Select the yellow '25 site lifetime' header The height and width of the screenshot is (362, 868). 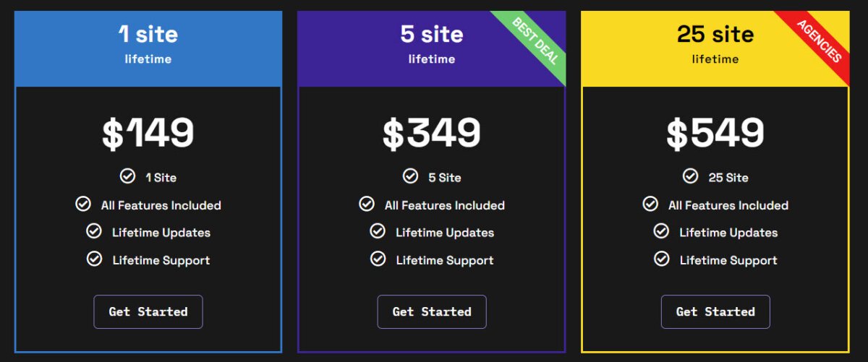(715, 48)
